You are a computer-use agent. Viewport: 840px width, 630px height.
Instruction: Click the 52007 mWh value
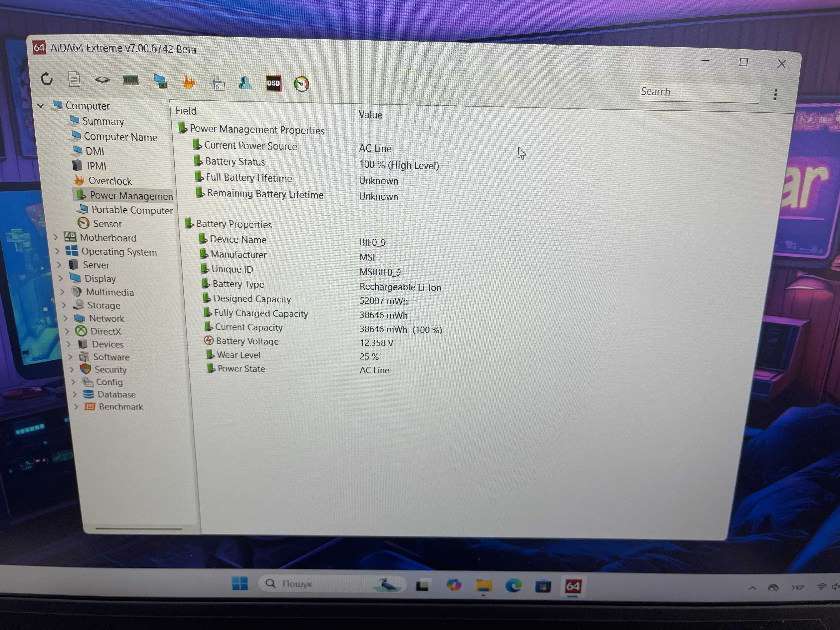pos(384,301)
